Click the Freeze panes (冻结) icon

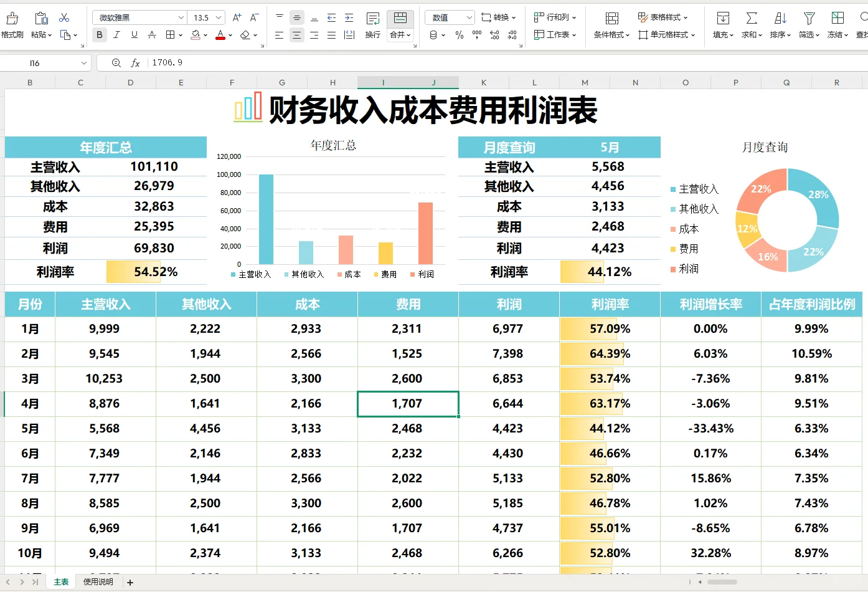[837, 18]
